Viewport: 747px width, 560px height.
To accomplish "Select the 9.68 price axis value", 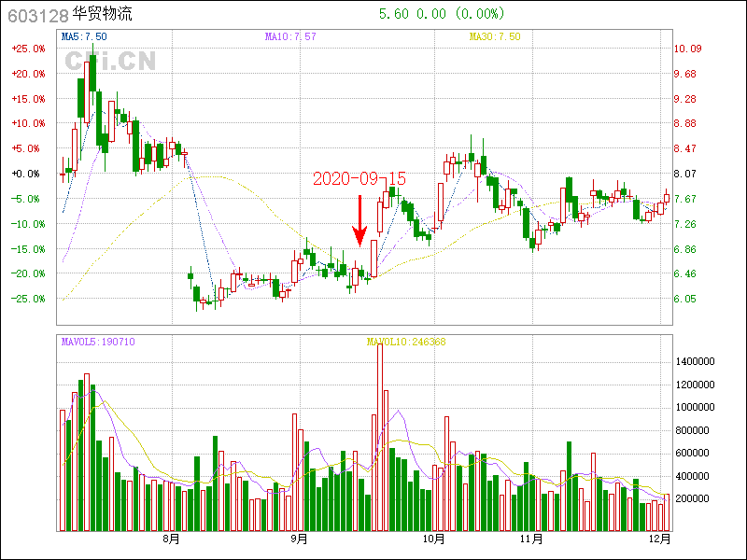I will (685, 74).
